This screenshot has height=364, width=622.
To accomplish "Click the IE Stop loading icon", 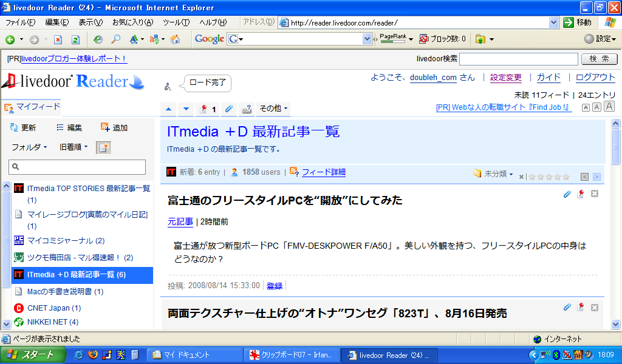I will click(x=58, y=39).
